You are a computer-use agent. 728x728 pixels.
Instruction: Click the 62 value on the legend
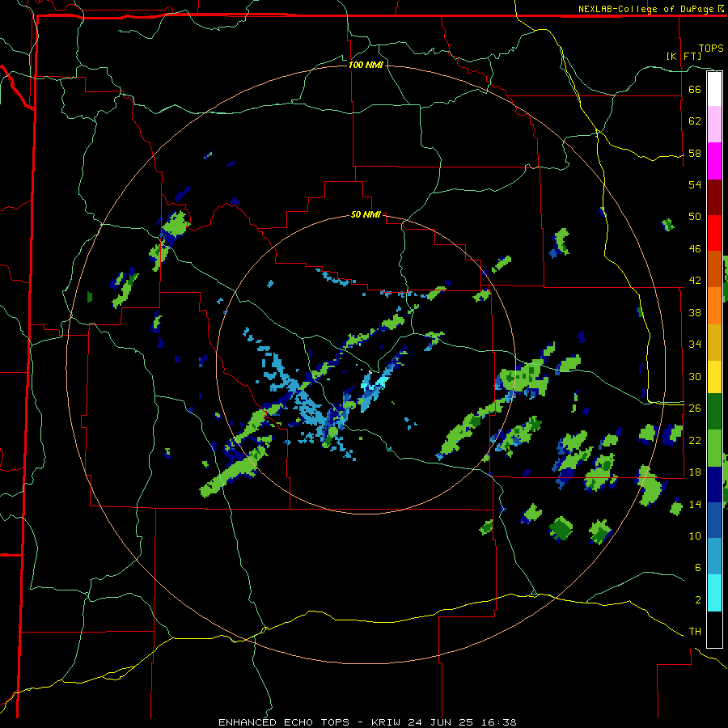tap(695, 121)
